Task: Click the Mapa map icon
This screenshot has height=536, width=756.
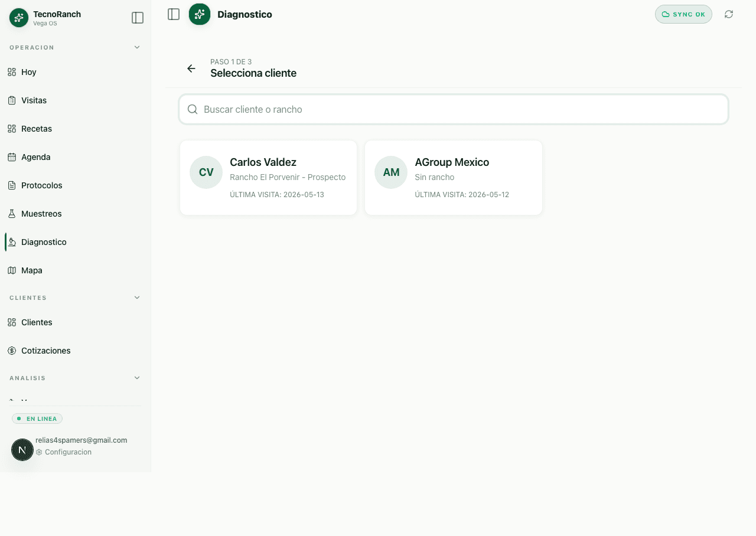Action: pos(12,270)
